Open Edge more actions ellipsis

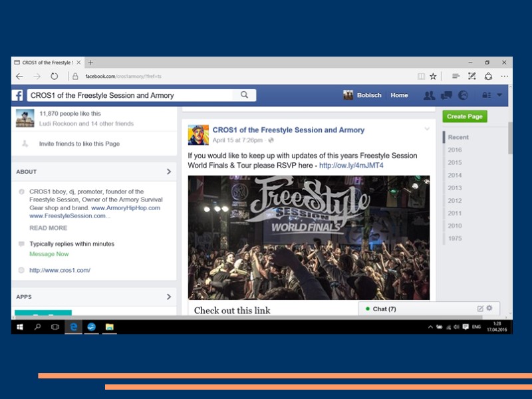[x=505, y=76]
